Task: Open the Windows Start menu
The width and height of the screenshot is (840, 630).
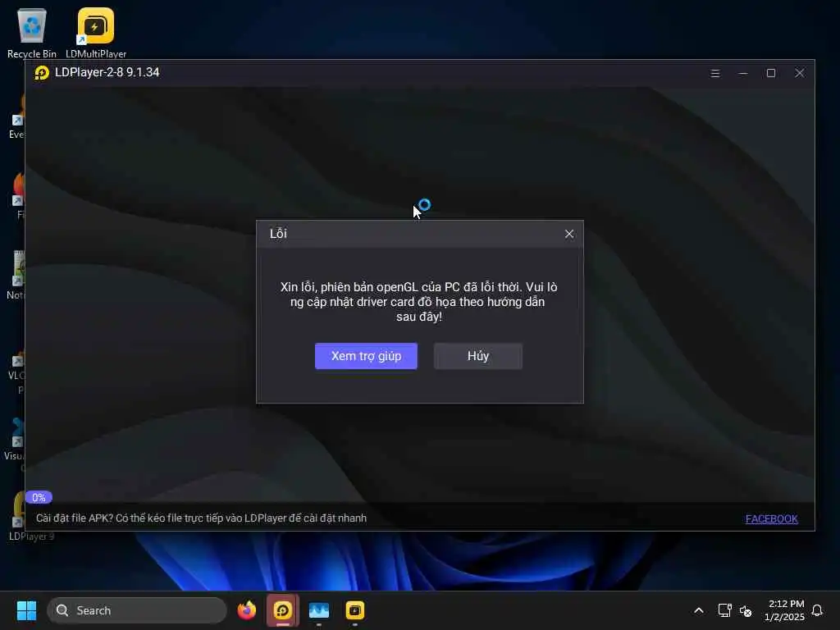Action: click(x=26, y=610)
